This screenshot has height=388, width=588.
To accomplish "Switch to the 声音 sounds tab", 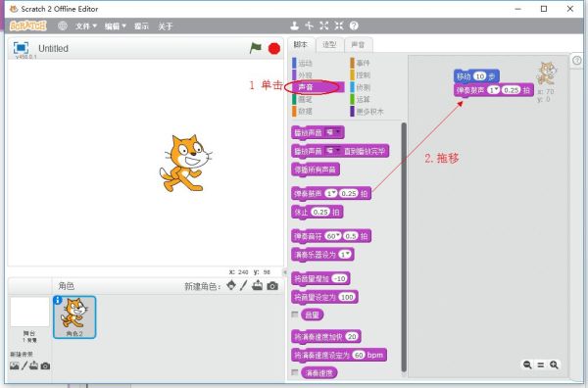I will (x=358, y=45).
